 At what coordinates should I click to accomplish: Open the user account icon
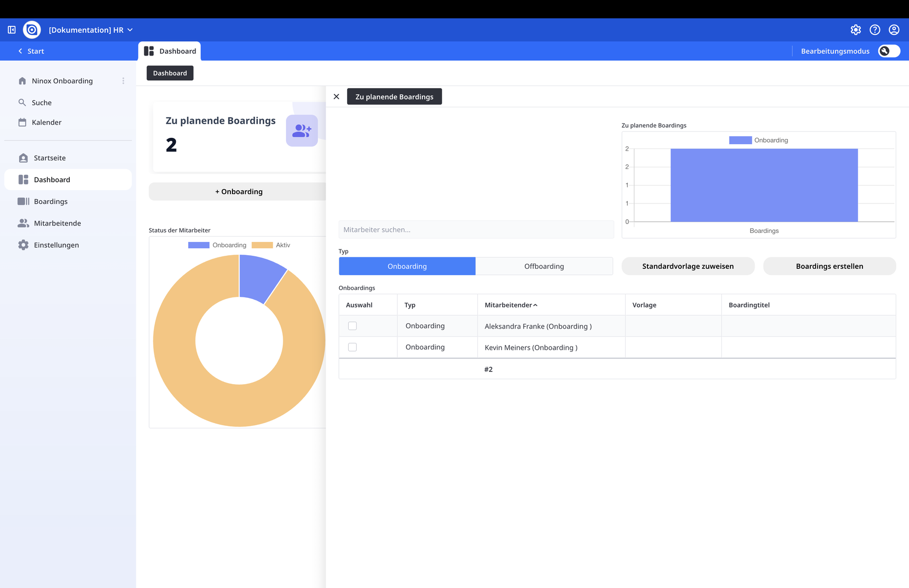(x=894, y=30)
